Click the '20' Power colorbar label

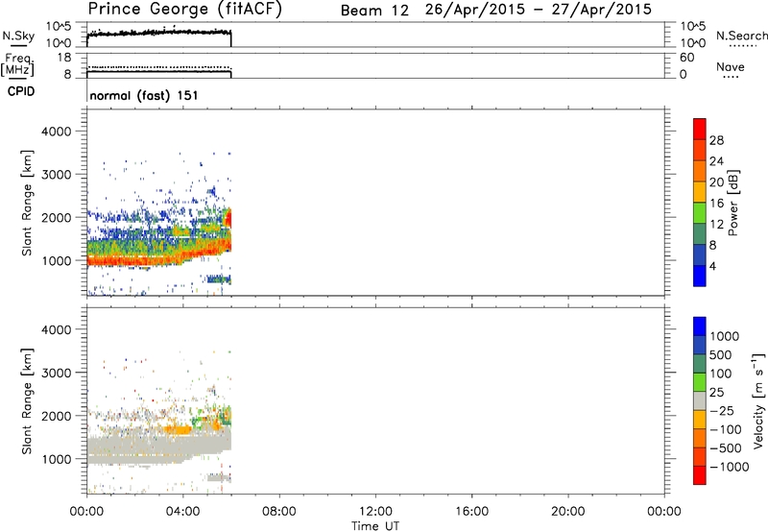coord(716,182)
